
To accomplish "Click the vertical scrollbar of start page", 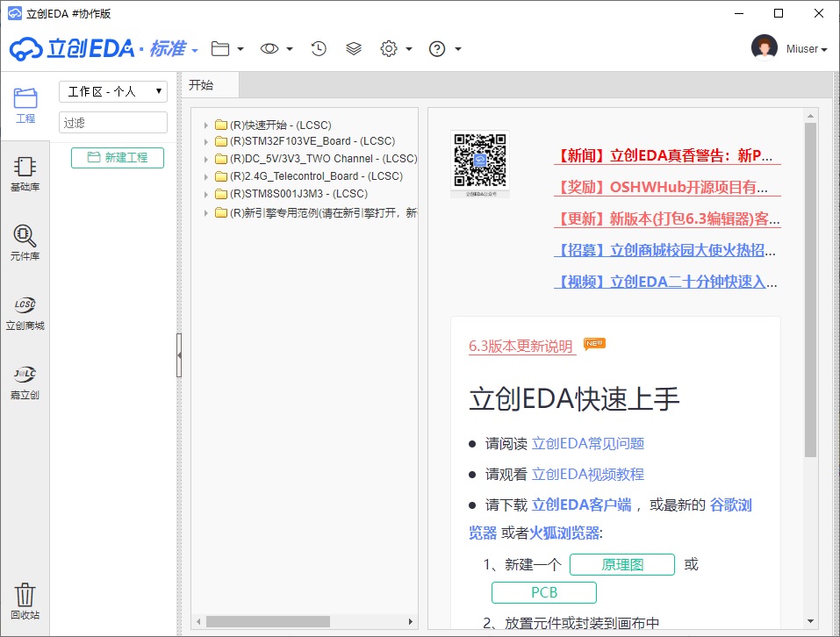I will point(810,290).
